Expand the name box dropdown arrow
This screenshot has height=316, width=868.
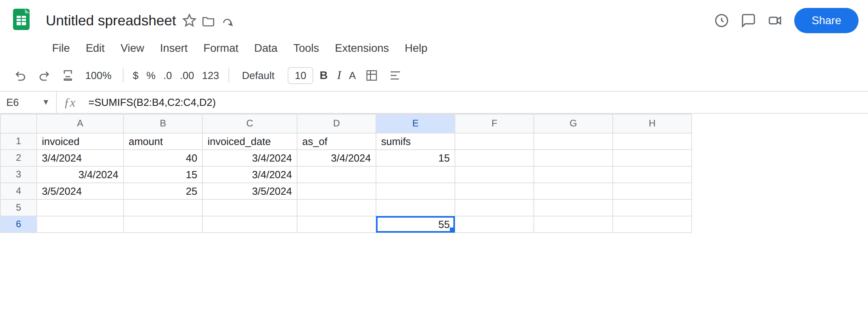(46, 102)
